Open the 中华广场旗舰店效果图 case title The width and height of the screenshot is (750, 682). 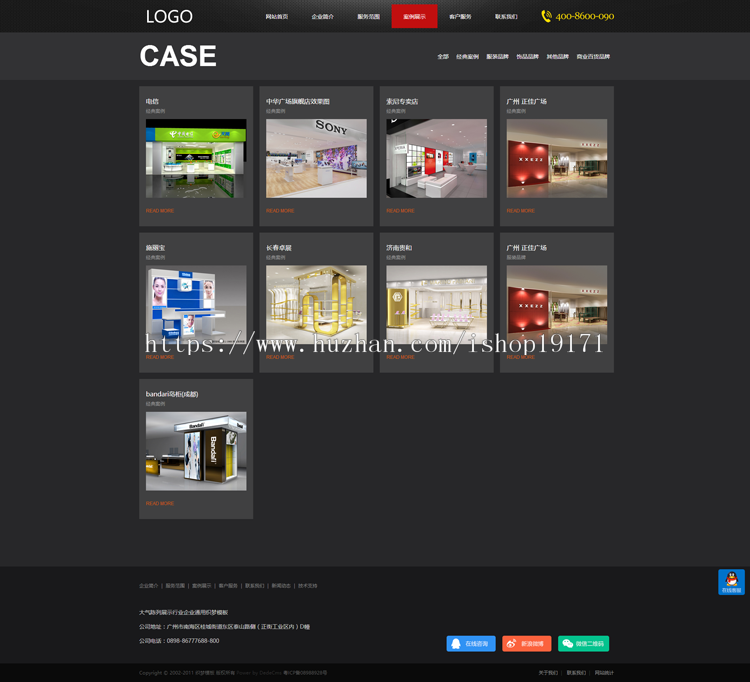[x=298, y=101]
